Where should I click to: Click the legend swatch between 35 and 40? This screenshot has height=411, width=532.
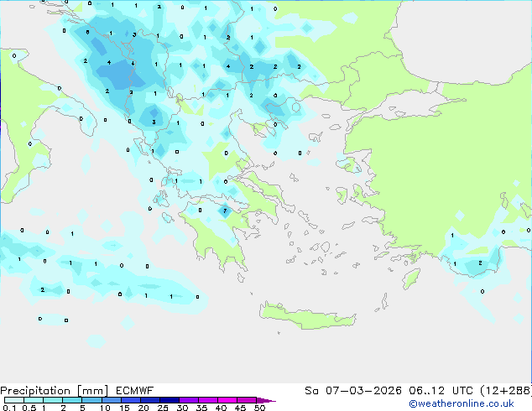207,400
